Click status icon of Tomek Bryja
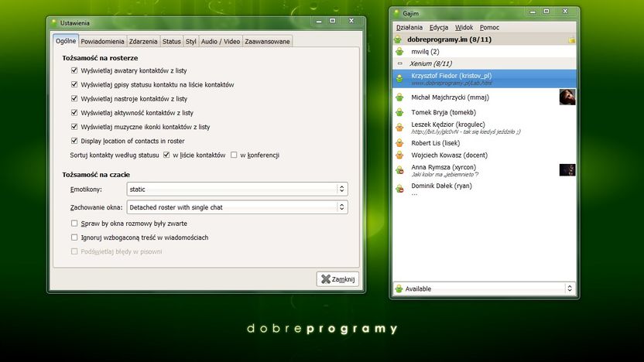This screenshot has height=362, width=644. [399, 112]
